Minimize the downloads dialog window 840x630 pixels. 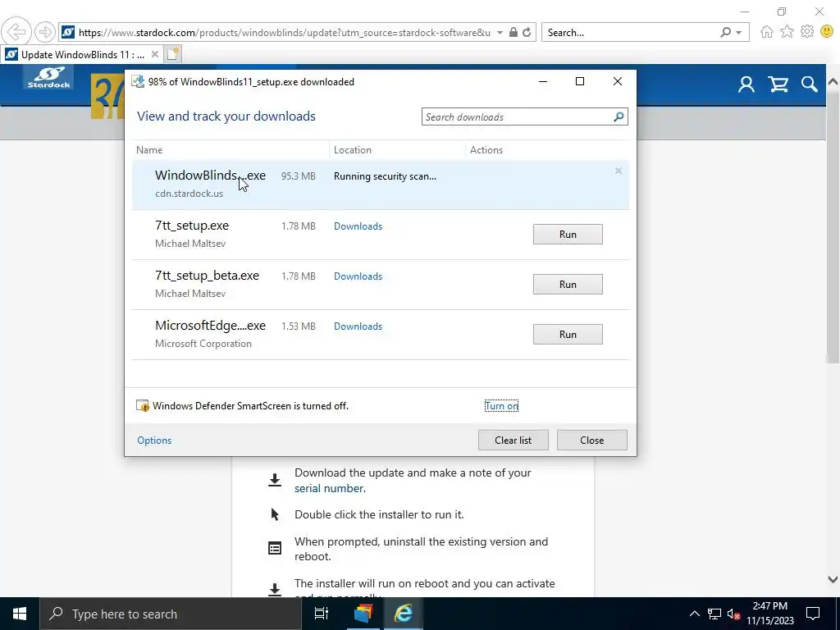[x=543, y=81]
